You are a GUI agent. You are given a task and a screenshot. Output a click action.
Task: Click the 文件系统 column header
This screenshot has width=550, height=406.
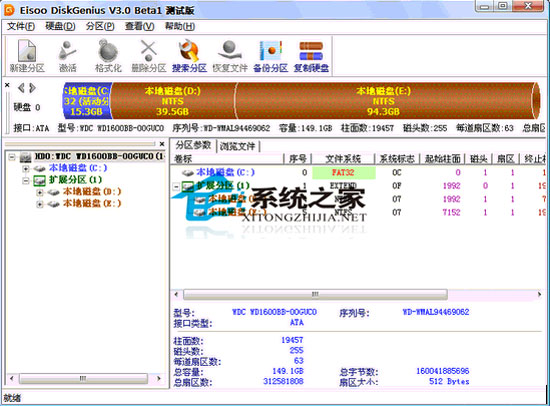coord(343,159)
